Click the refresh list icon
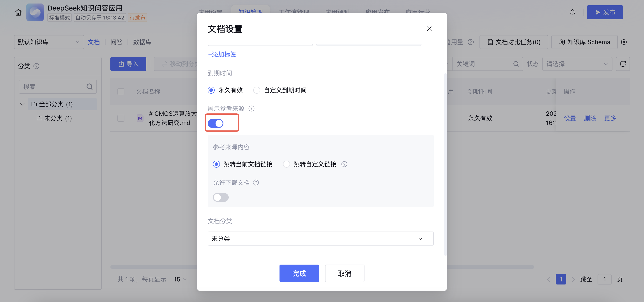 pos(623,64)
